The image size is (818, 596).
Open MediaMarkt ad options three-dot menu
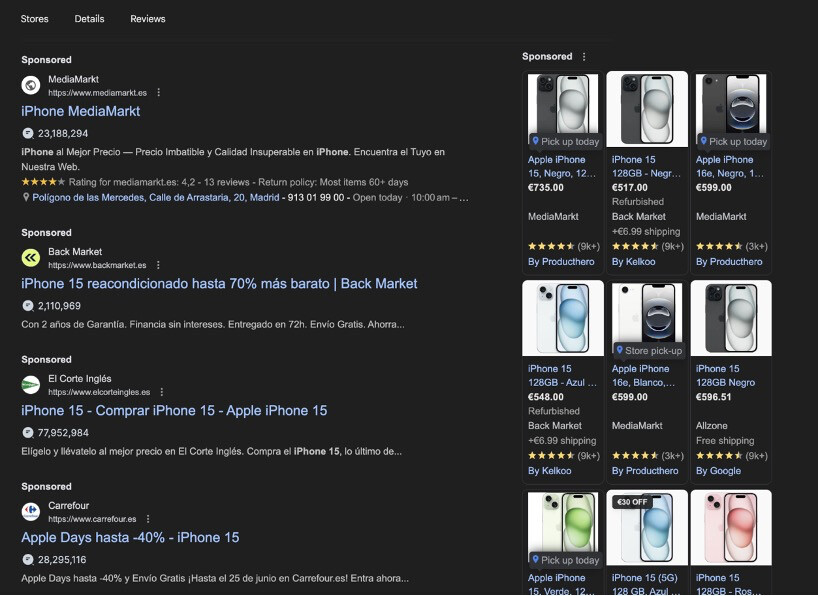tap(159, 92)
